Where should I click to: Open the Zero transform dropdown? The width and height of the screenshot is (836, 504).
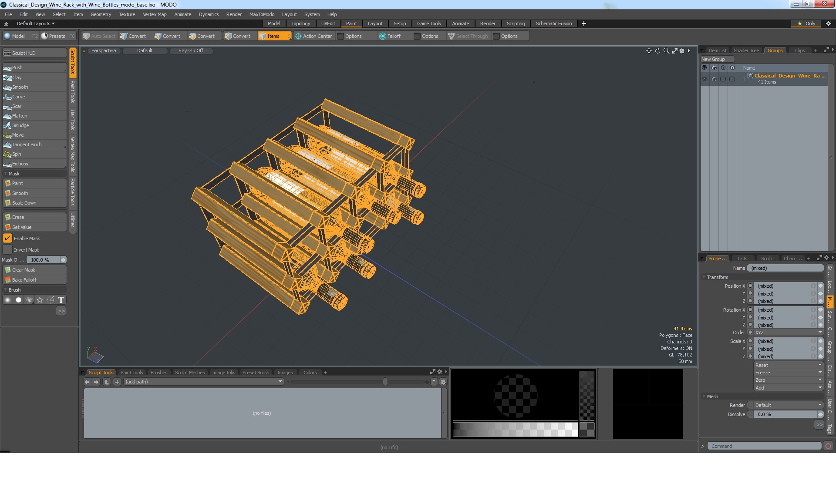point(789,380)
